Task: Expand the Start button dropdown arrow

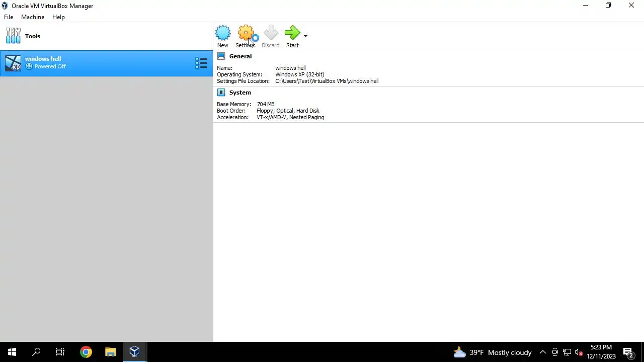Action: [305, 36]
